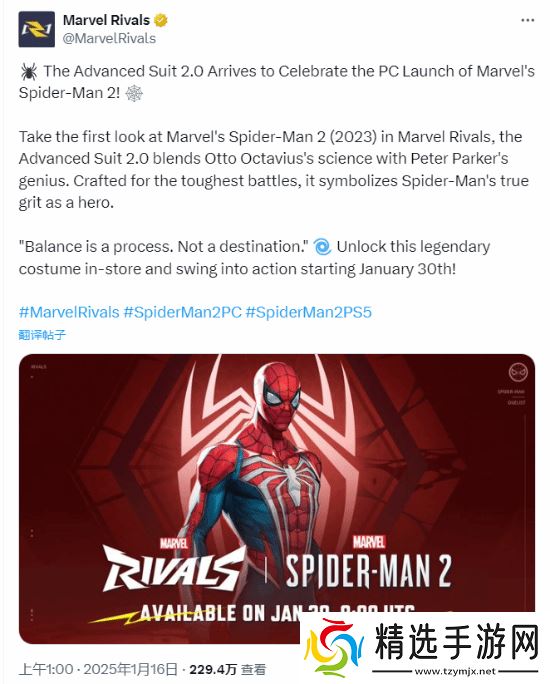Click the 翻译帖子 translate post link
550x684 pixels.
(42, 335)
